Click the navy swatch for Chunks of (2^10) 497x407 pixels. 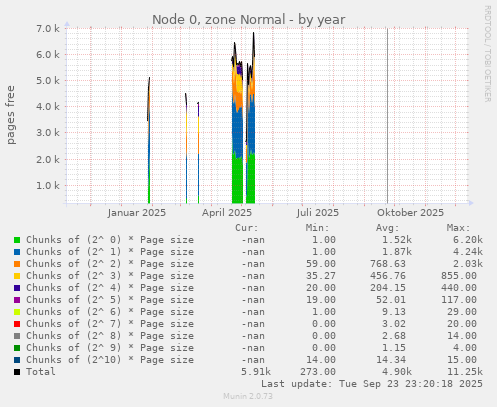[17, 360]
